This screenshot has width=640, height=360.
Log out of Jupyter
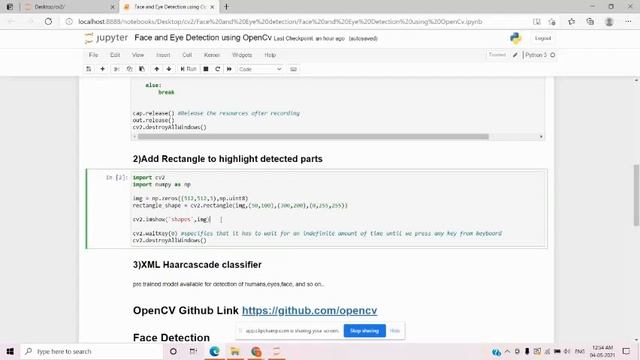[x=542, y=38]
